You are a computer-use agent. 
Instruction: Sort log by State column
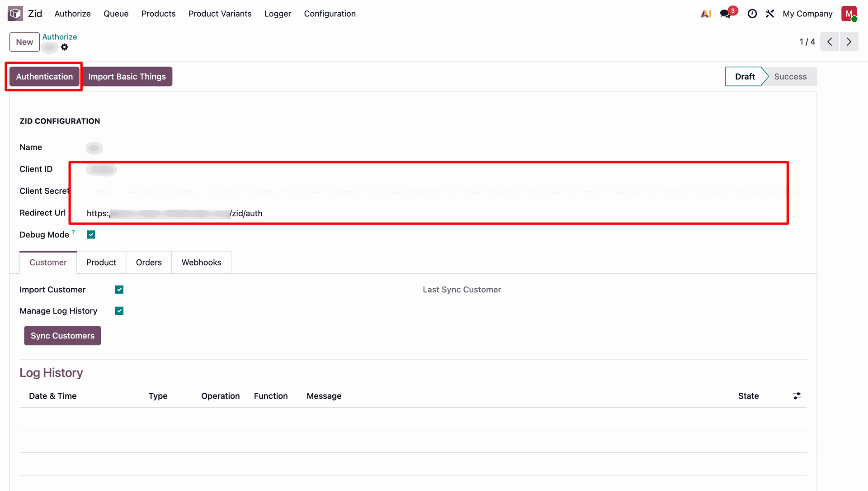click(748, 396)
